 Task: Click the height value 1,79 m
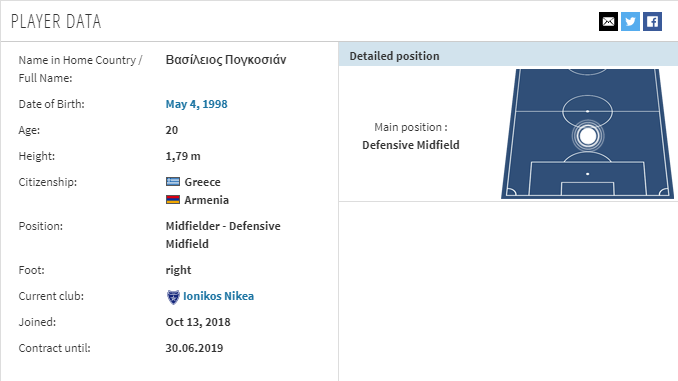[183, 156]
